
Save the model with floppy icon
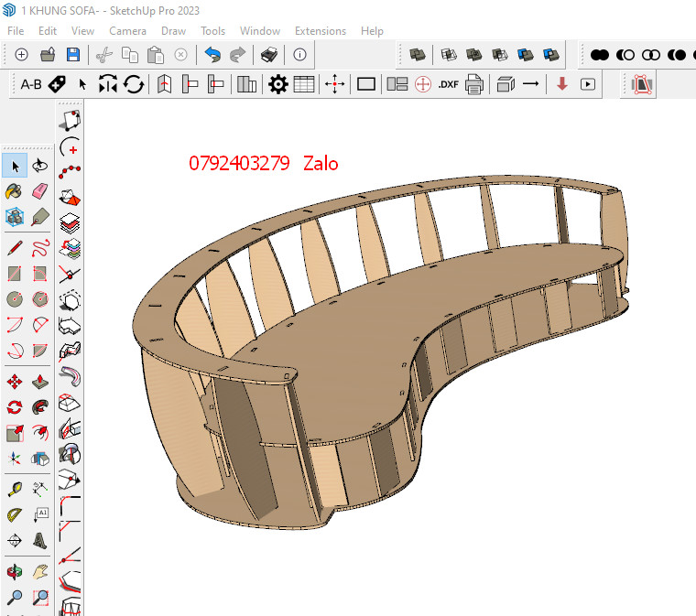click(72, 55)
